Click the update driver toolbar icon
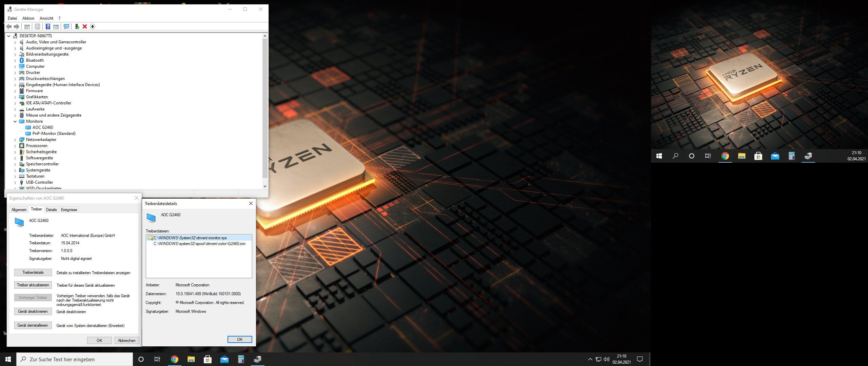Screen dimensions: 868x366 (x=77, y=26)
